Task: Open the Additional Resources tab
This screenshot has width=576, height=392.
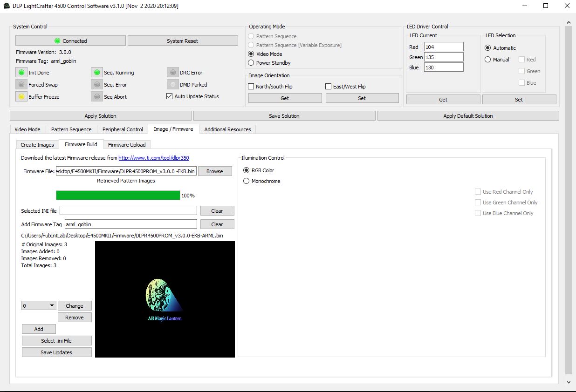Action: [x=227, y=129]
